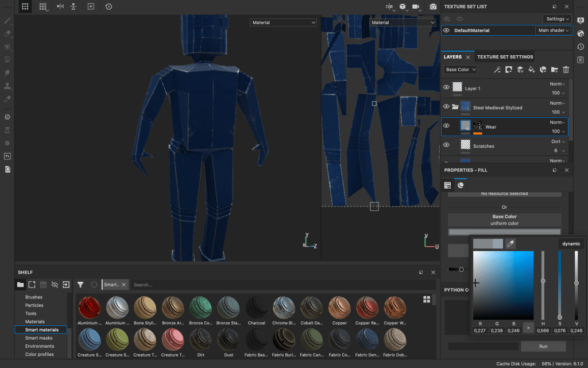Pick a color with the eyedropper icon
Screen dimensions: 588x368
click(510, 244)
